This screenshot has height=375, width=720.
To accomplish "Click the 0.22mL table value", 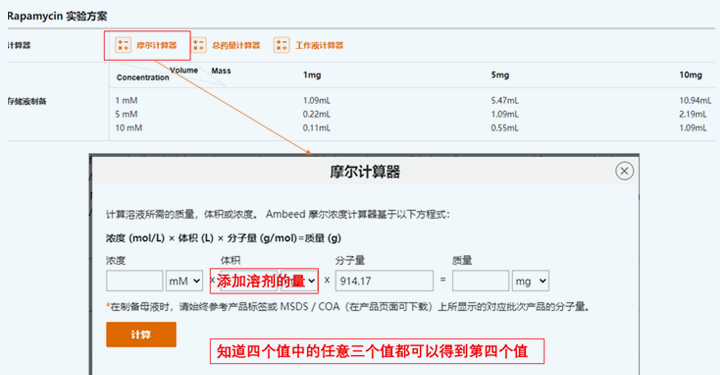I will point(316,114).
